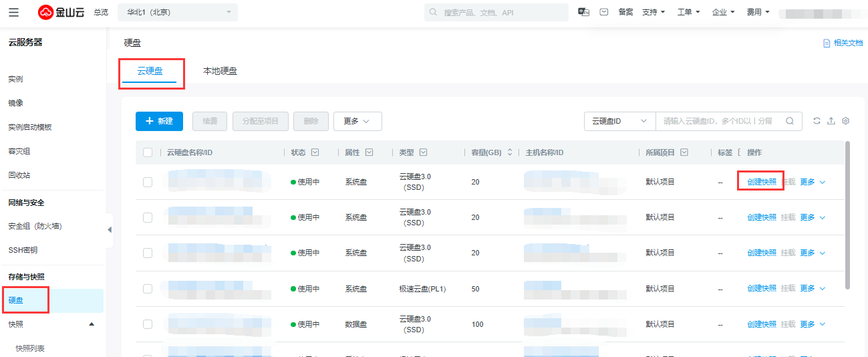868x357 pixels.
Task: Refresh the cloud disk list
Action: click(x=817, y=121)
